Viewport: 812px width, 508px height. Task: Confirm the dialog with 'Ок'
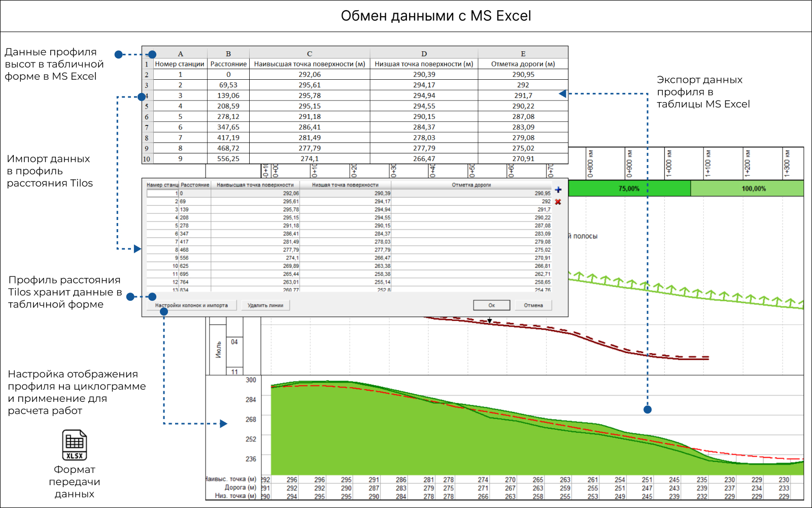(x=492, y=305)
